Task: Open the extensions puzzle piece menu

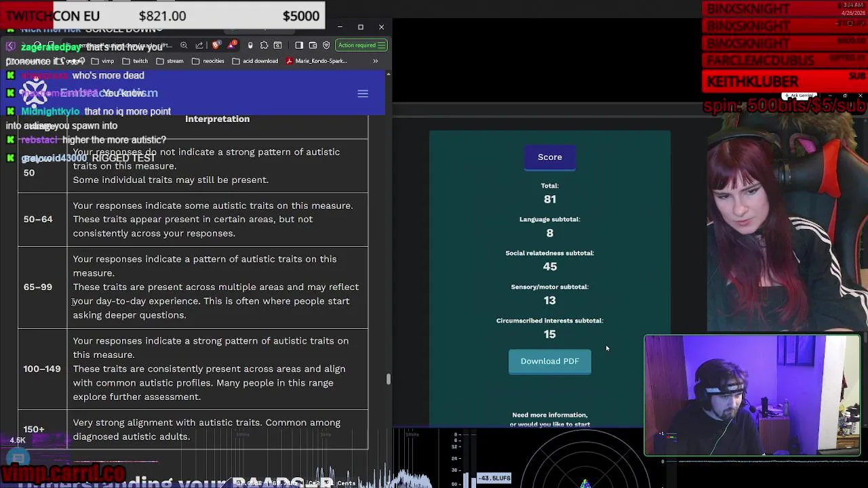Action: point(264,45)
